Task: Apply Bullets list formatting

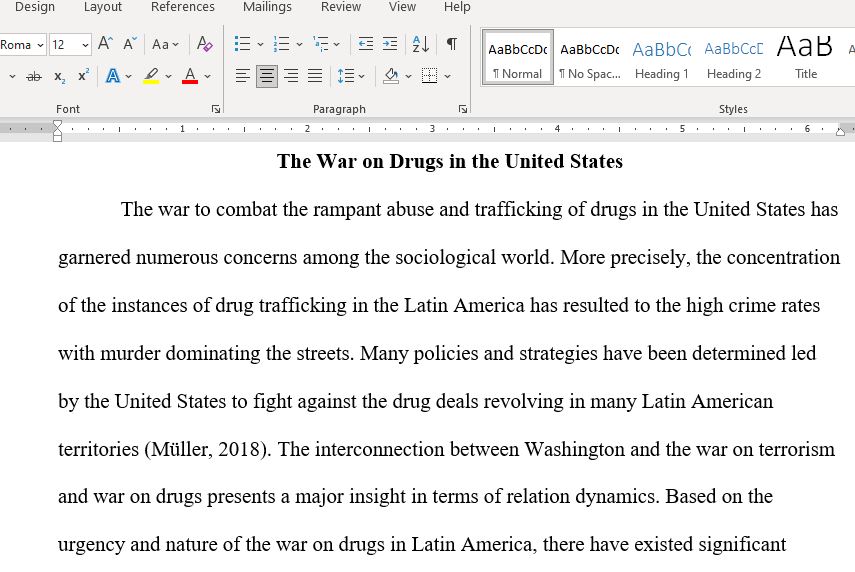Action: click(x=242, y=44)
